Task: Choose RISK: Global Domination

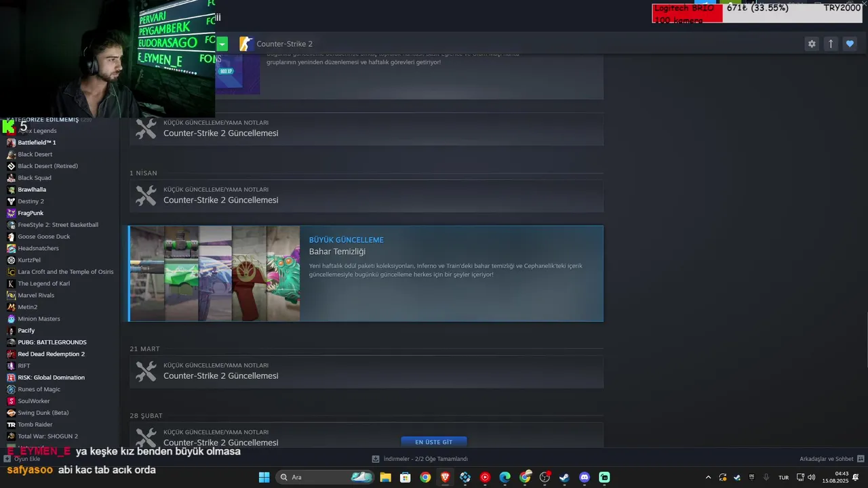Action: [x=51, y=378]
